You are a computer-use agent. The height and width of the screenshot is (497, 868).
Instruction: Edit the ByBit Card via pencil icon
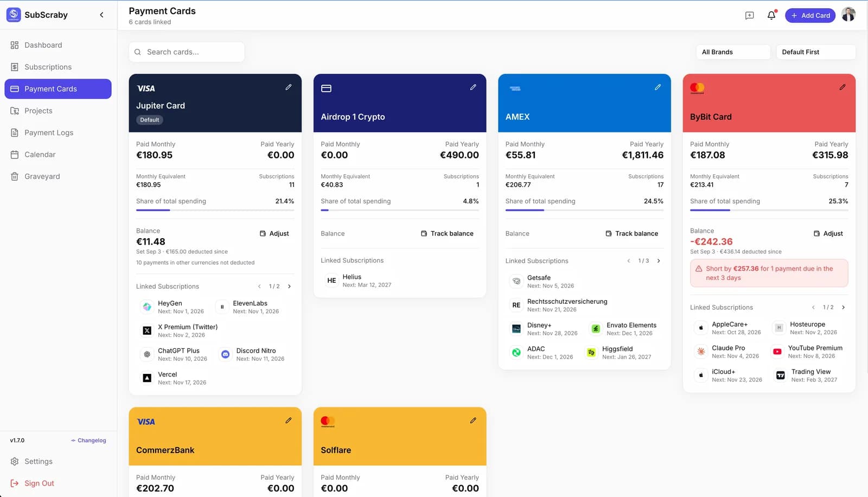click(x=843, y=87)
